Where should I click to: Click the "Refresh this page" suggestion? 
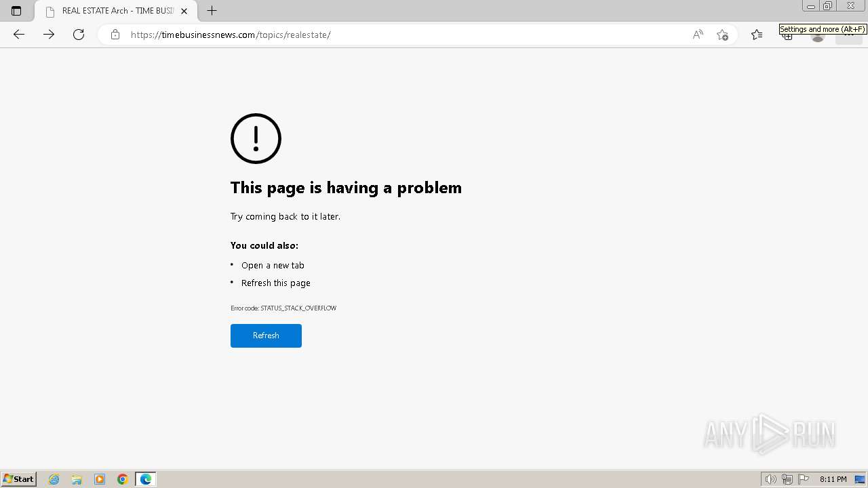click(276, 283)
